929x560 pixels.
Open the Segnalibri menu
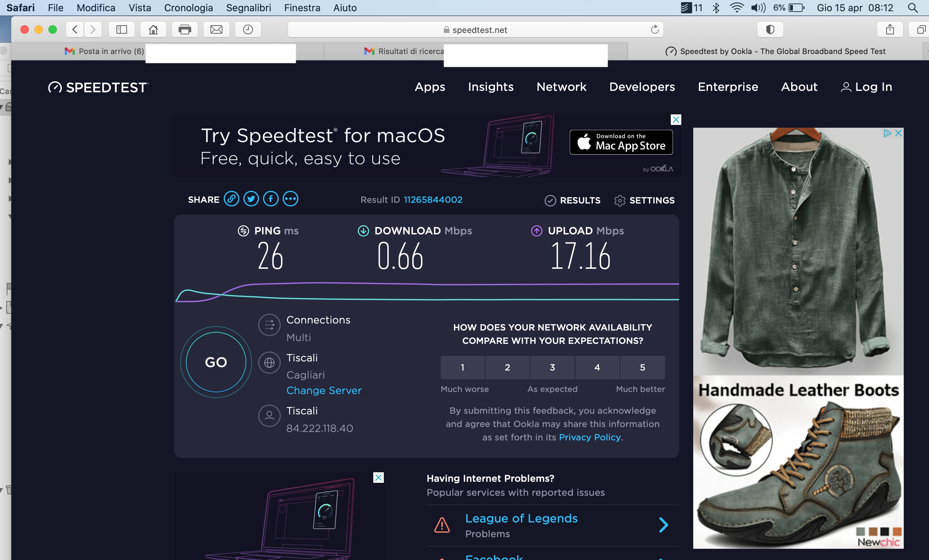(x=248, y=8)
